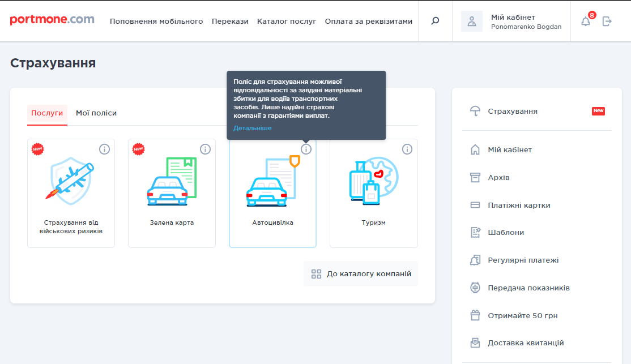631x364 pixels.
Task: Click the notification bell icon
Action: click(586, 22)
